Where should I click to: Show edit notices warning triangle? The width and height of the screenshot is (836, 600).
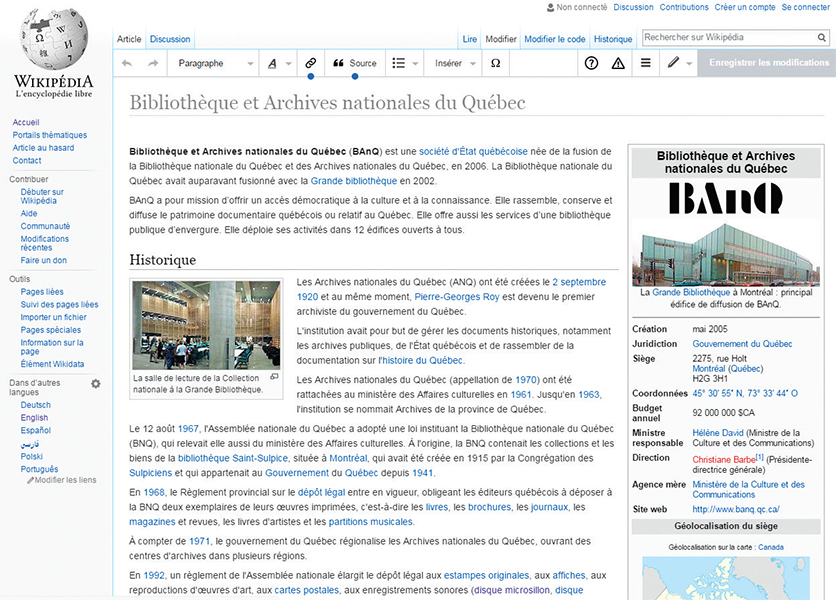pos(618,63)
